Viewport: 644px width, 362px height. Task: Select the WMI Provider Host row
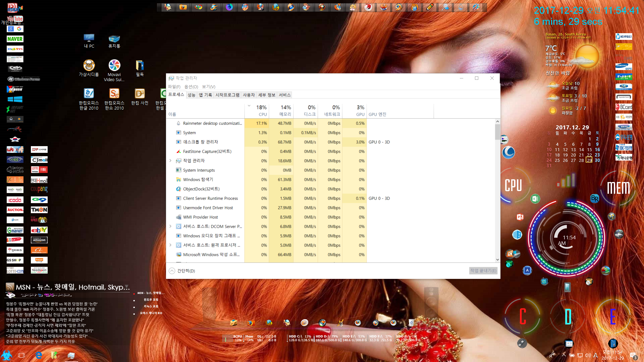[330, 217]
